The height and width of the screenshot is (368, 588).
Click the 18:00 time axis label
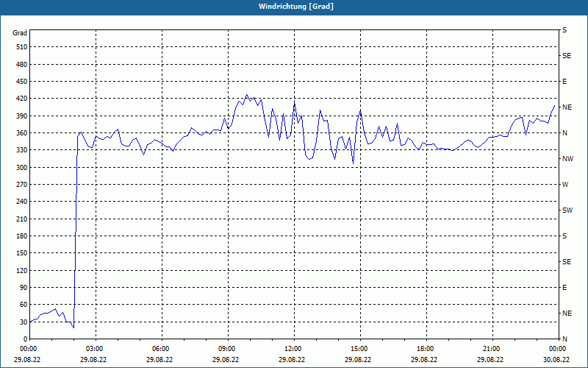tap(426, 349)
